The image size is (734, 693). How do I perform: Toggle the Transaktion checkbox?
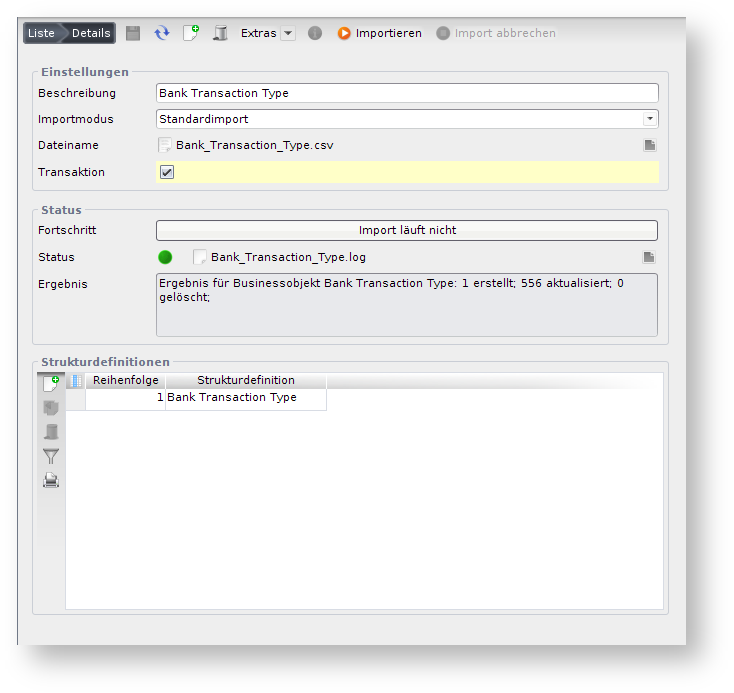pyautogui.click(x=167, y=172)
